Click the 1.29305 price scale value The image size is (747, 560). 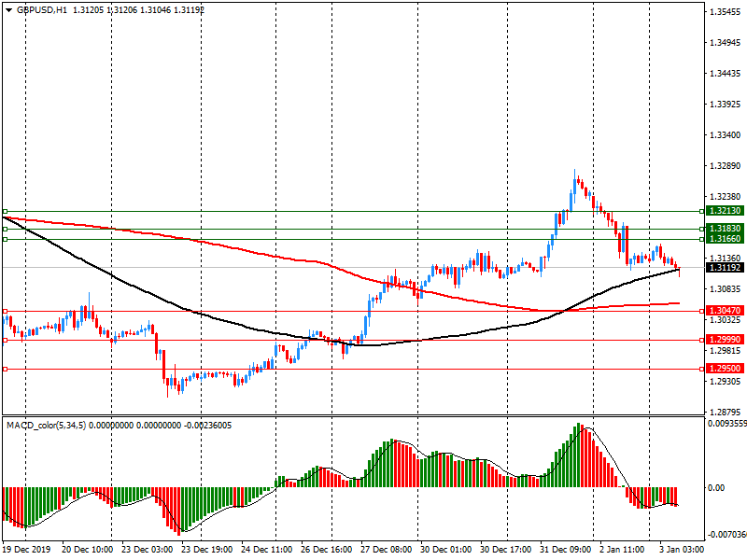[x=726, y=382]
